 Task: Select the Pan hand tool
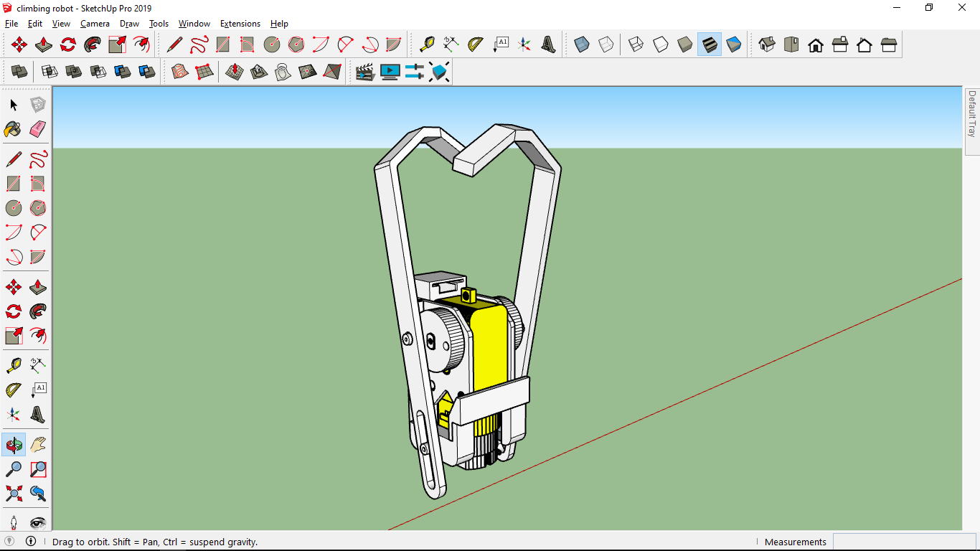point(38,445)
